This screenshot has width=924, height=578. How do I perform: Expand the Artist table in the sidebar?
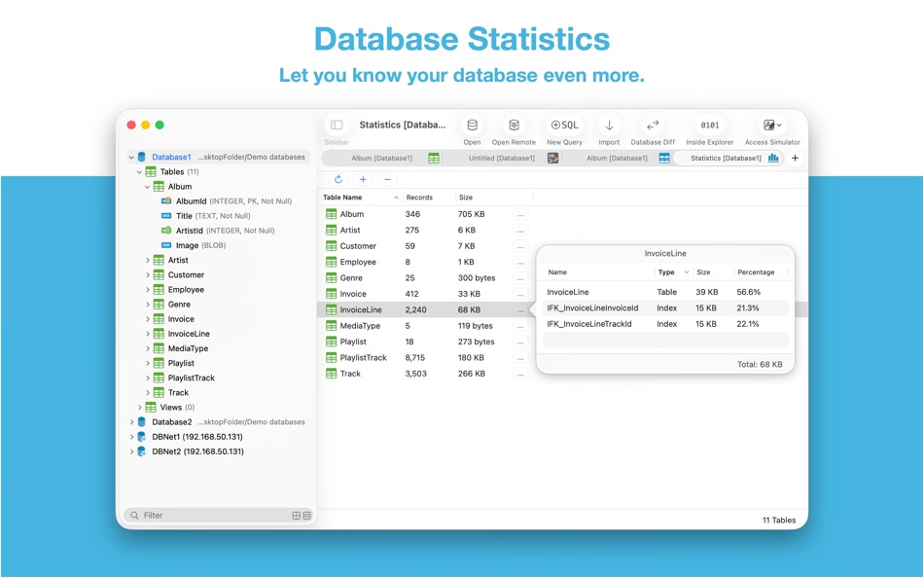click(147, 260)
